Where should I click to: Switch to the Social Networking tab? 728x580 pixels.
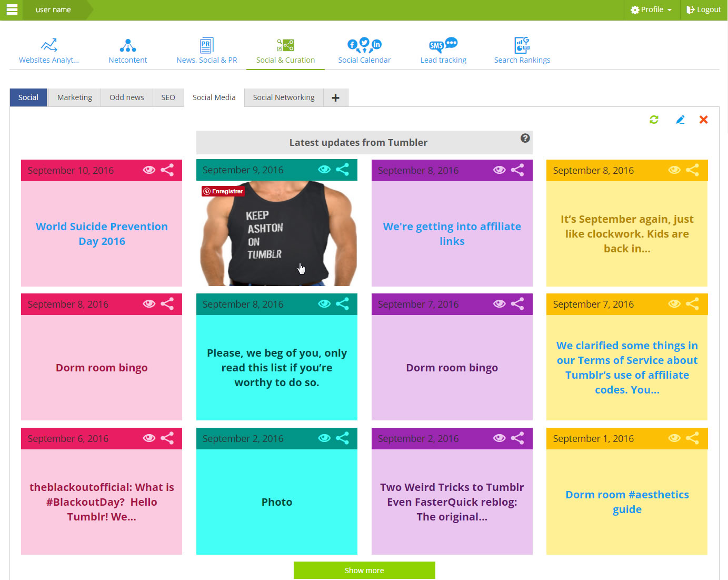tap(284, 97)
